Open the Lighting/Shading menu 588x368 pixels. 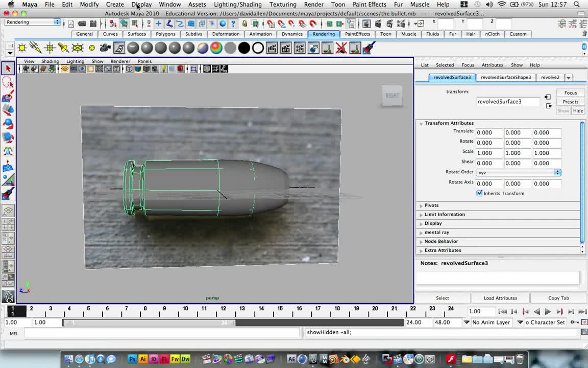point(237,5)
